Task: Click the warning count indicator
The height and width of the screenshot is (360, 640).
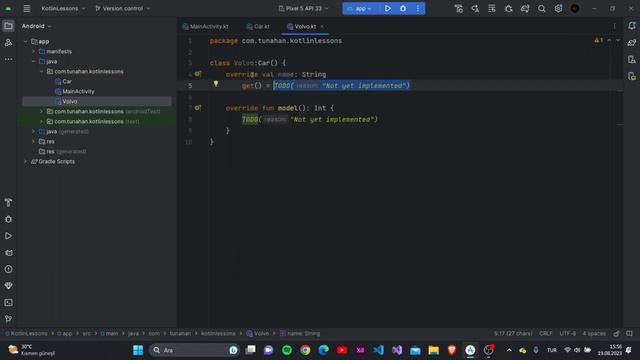Action: pos(598,40)
